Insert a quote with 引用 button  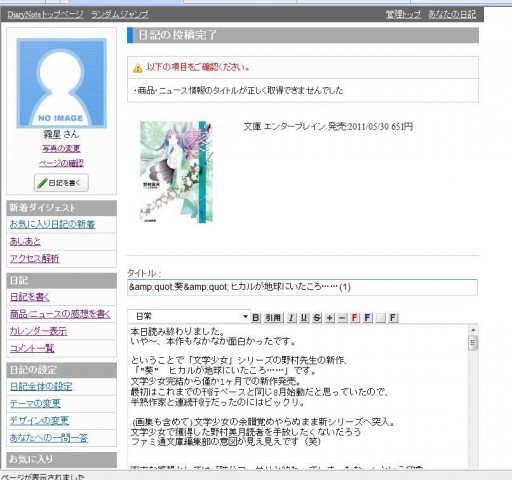pos(274,317)
